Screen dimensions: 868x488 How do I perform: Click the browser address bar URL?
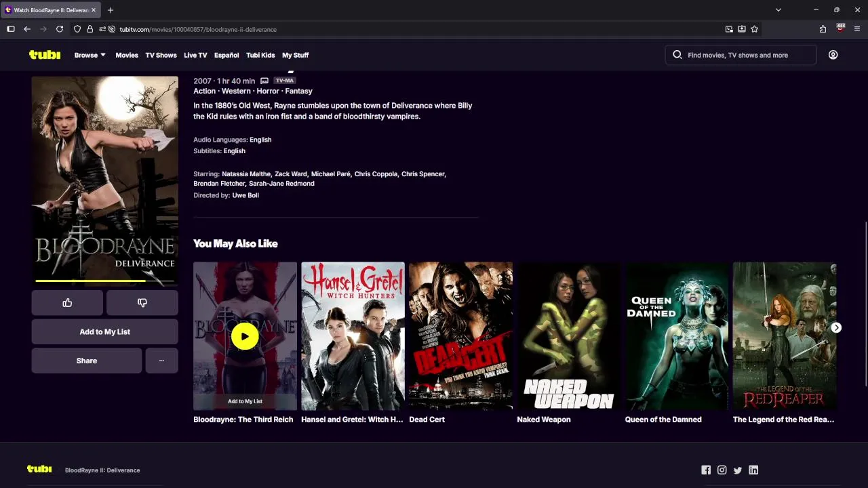(198, 29)
